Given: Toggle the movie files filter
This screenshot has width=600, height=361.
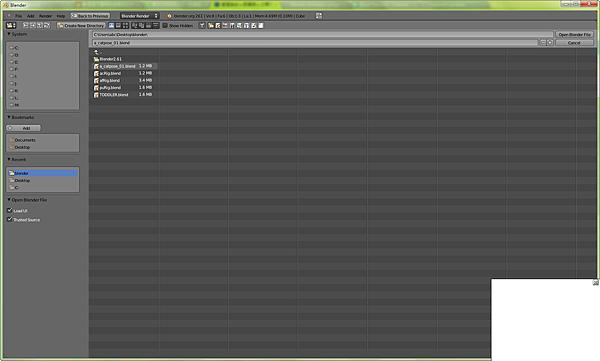Looking at the screenshot, I should (x=232, y=25).
